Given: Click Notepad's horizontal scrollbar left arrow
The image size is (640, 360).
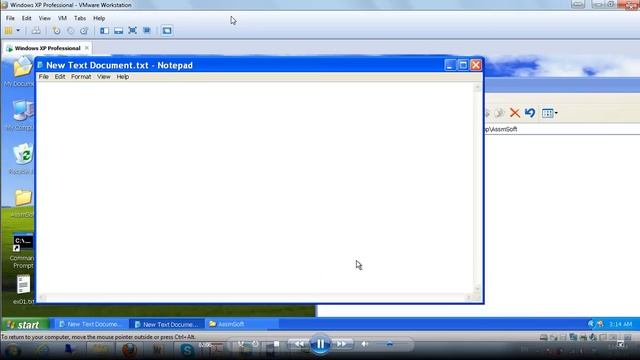Looking at the screenshot, I should click(42, 298).
